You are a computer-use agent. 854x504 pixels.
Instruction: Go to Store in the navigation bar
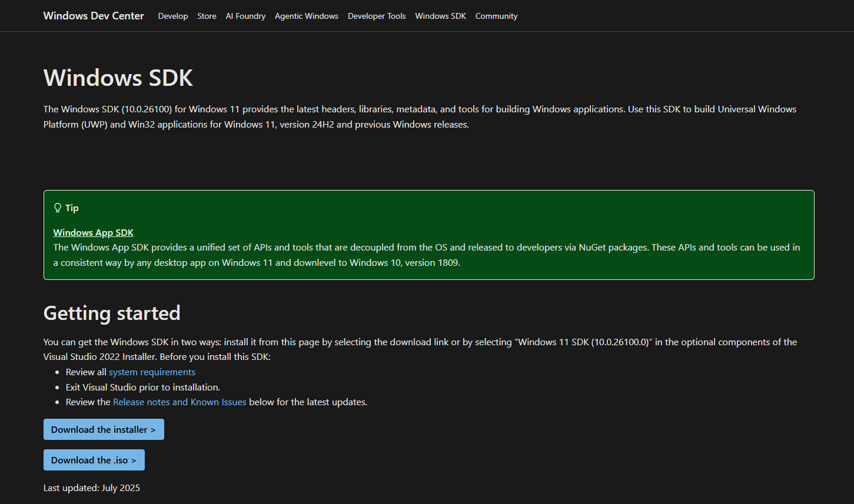[x=207, y=16]
